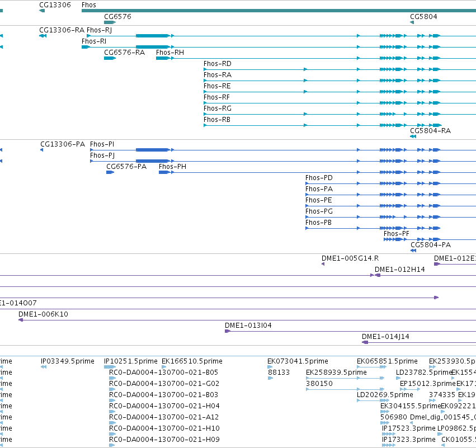Screen dimensions: 476x448
Task: Click the IP17323.3prime EST label
Action: coord(409,440)
